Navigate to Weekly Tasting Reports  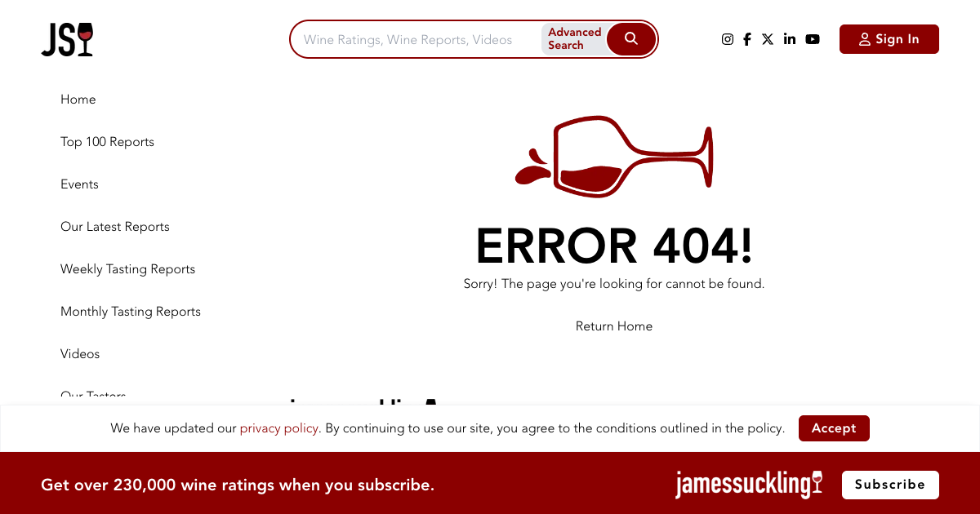[x=127, y=268]
